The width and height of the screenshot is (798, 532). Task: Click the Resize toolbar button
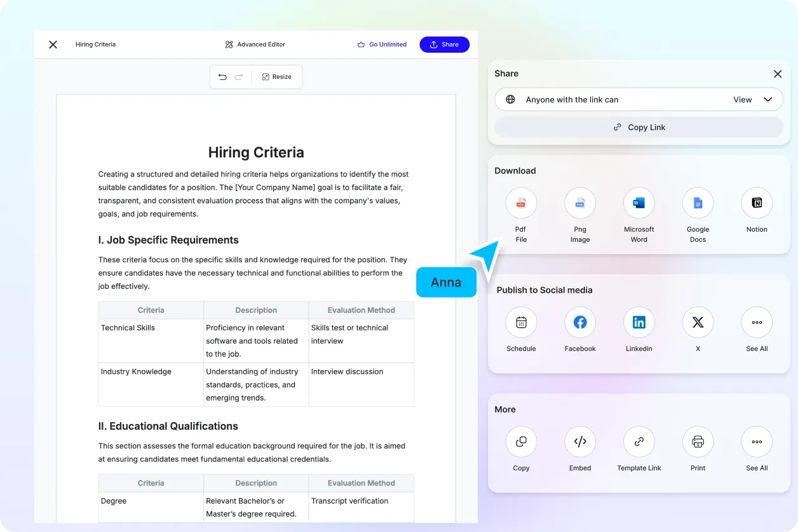pyautogui.click(x=277, y=77)
